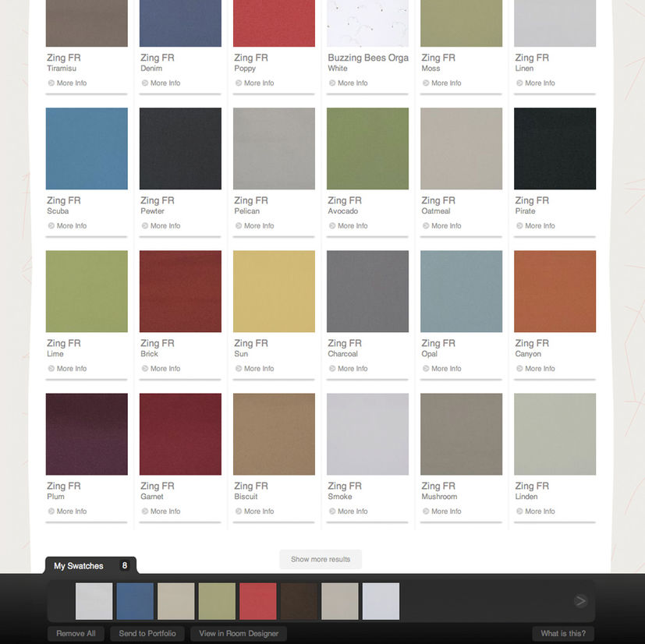Open More Info link for Zing FR Brick
Image resolution: width=645 pixels, height=644 pixels.
[165, 369]
